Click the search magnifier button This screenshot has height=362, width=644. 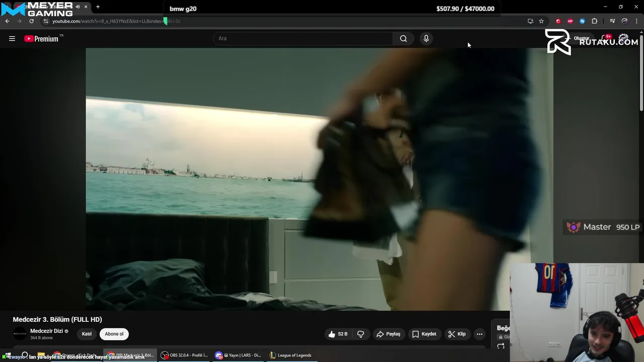tap(404, 39)
